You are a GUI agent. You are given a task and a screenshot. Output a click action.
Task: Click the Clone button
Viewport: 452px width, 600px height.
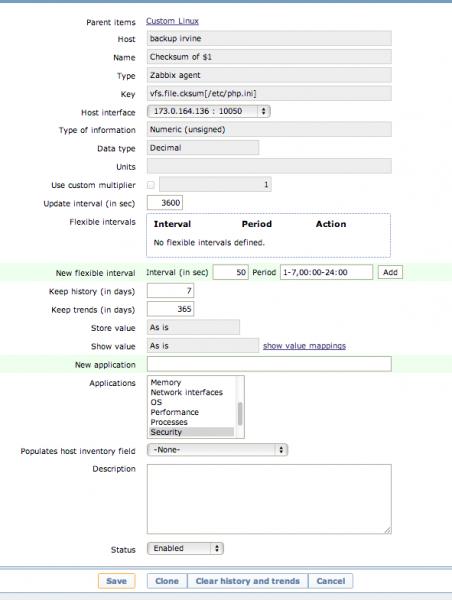coord(167,581)
